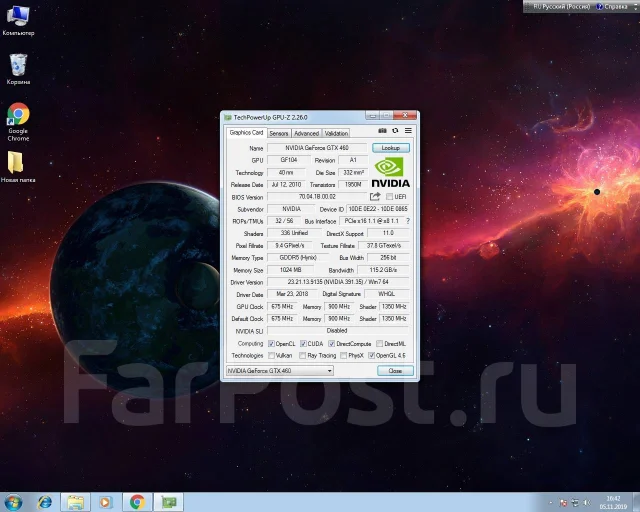Click the Technology value 40 nm
This screenshot has height=512, width=640.
pyautogui.click(x=286, y=172)
